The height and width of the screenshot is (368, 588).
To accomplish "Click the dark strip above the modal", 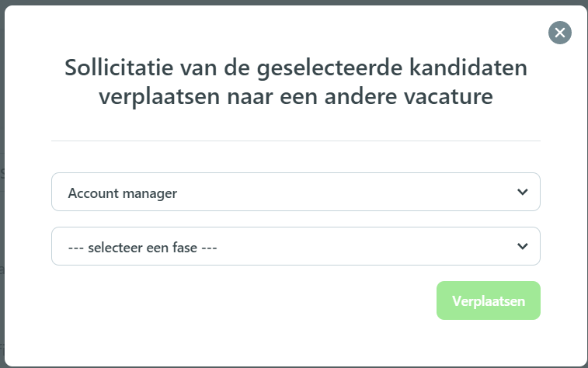I will pos(294,2).
